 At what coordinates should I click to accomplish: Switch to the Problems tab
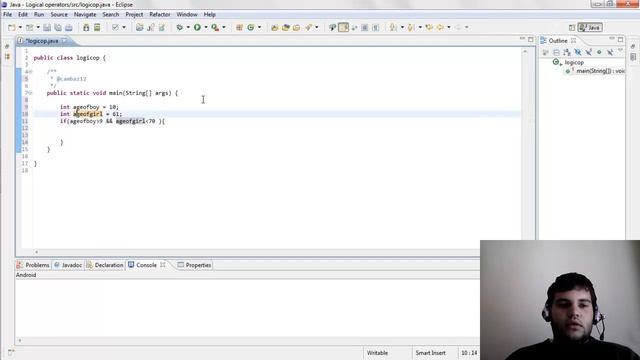33,265
